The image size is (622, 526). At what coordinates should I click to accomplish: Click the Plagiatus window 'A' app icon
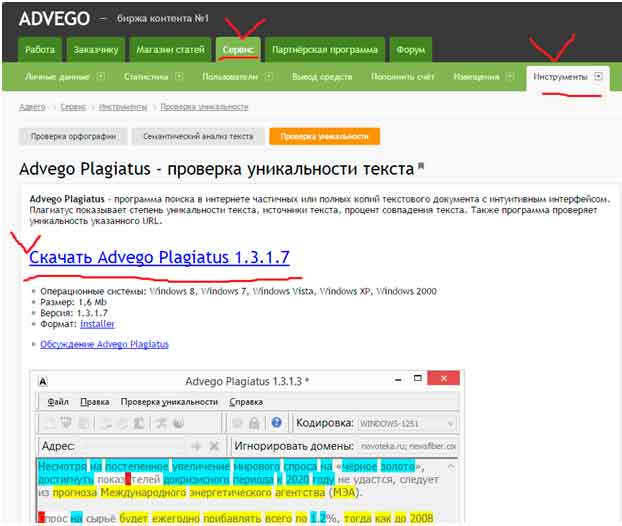click(43, 381)
